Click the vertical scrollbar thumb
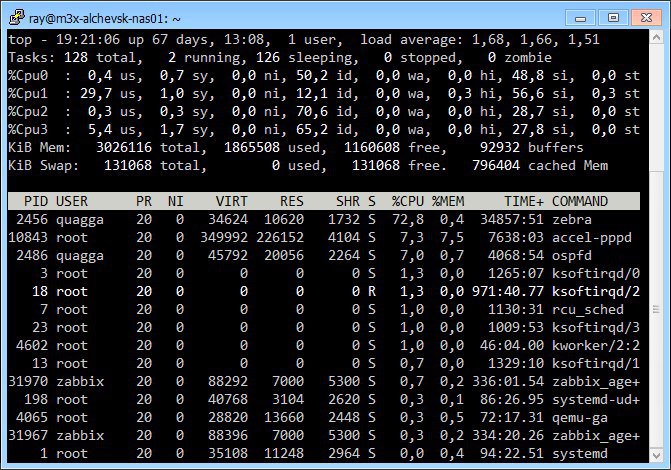The height and width of the screenshot is (470, 671). coord(656,309)
